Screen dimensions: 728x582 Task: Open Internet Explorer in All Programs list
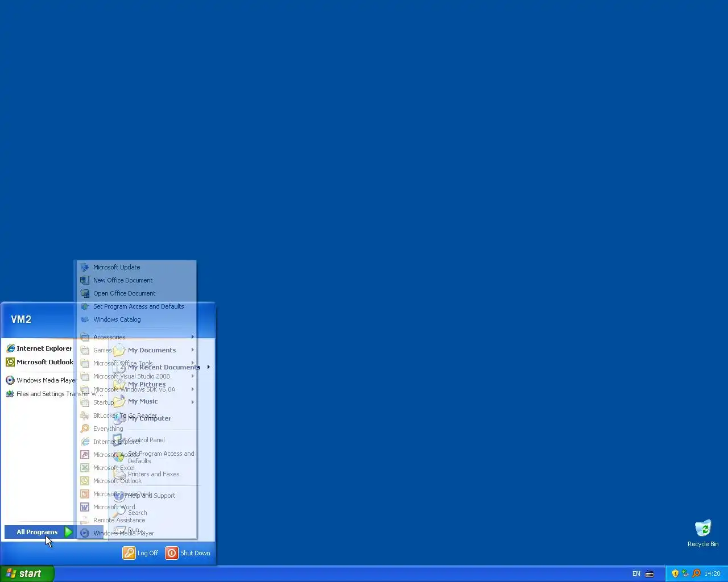coord(136,442)
